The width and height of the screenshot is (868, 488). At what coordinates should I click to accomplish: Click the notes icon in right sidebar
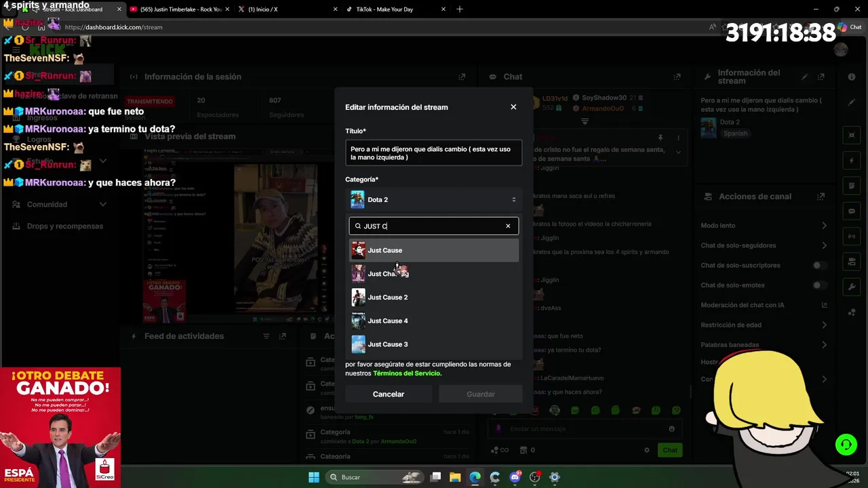coord(852,186)
